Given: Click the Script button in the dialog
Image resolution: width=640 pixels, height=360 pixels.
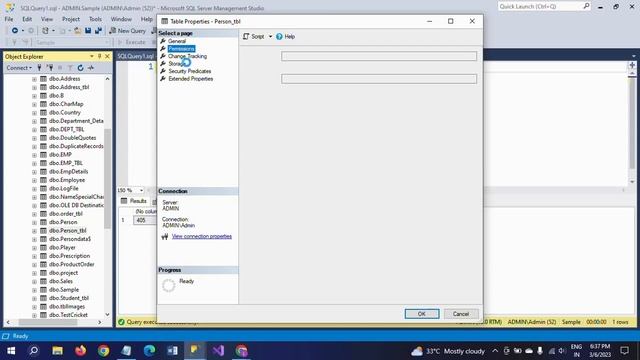Looking at the screenshot, I should pyautogui.click(x=254, y=37).
